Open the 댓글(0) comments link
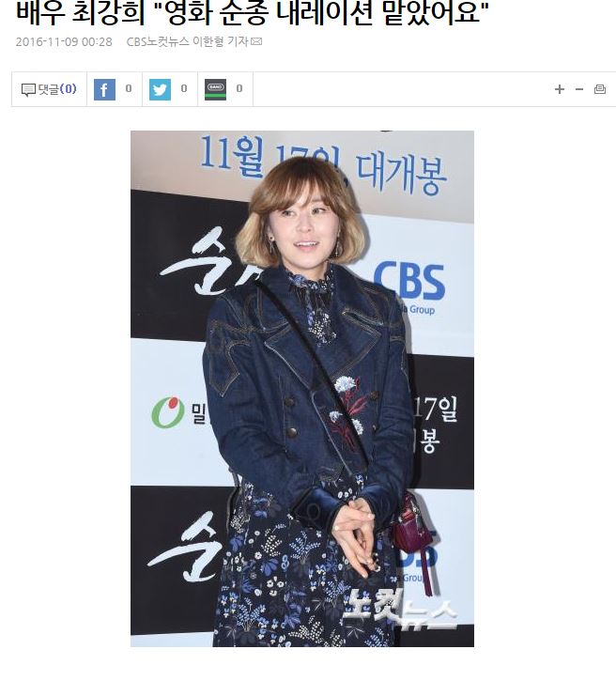This screenshot has height=696, width=616. 56,89
